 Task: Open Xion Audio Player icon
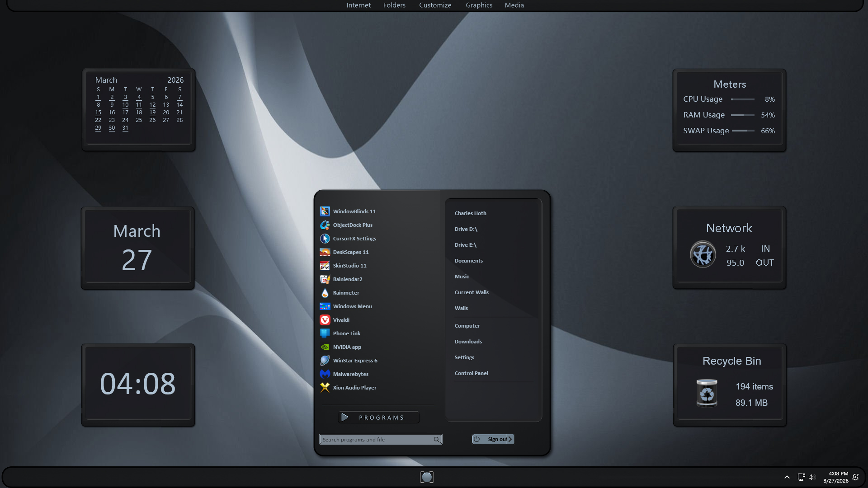coord(325,388)
